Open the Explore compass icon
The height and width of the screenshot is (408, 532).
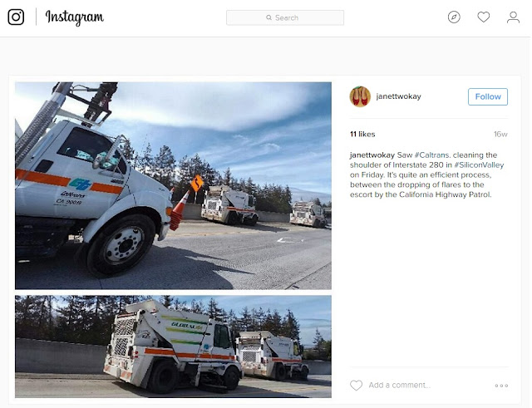(454, 17)
